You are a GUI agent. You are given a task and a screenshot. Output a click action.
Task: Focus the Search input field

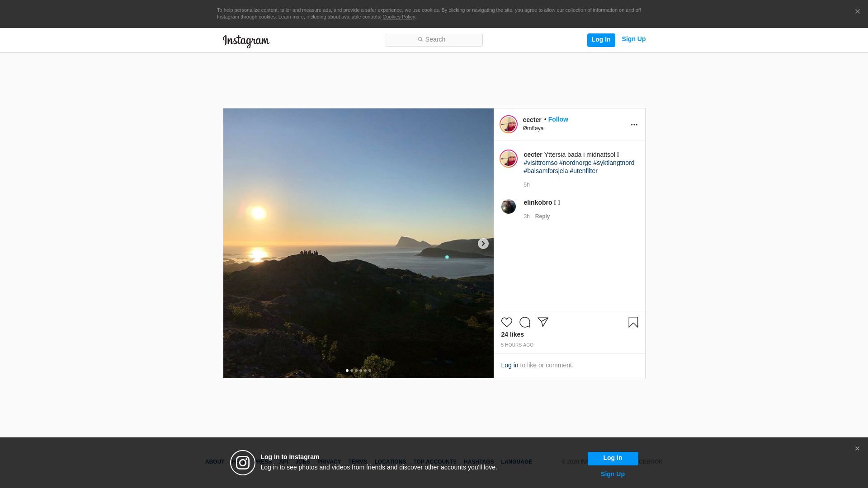point(434,40)
